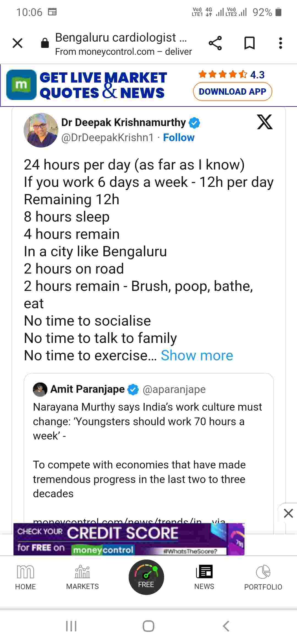Tap the secure lock icon
Screen dimensions: 297x644
tap(45, 43)
